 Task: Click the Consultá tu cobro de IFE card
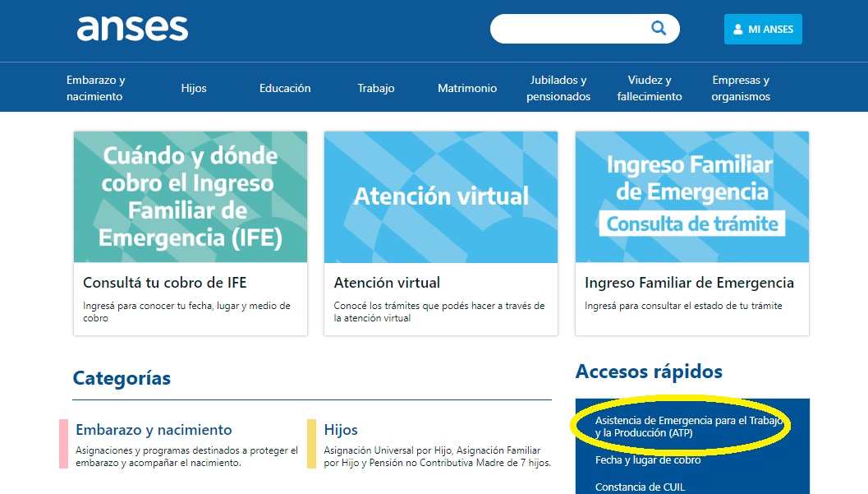click(x=190, y=233)
